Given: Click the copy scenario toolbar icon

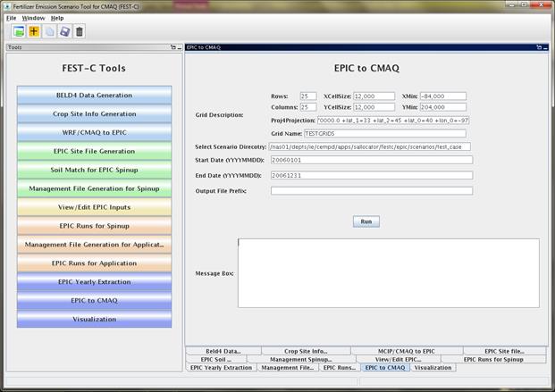Looking at the screenshot, I should (x=49, y=31).
